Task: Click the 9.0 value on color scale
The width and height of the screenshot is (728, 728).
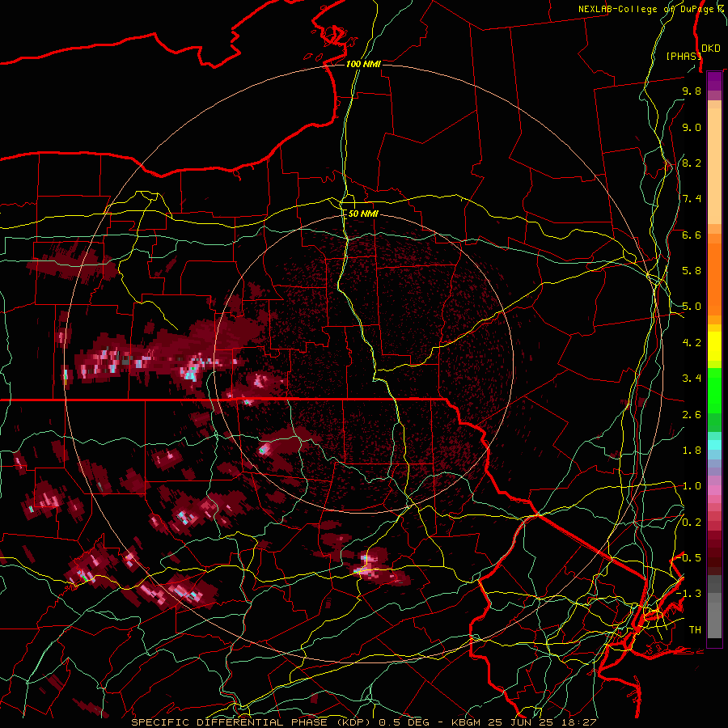Action: [x=692, y=127]
